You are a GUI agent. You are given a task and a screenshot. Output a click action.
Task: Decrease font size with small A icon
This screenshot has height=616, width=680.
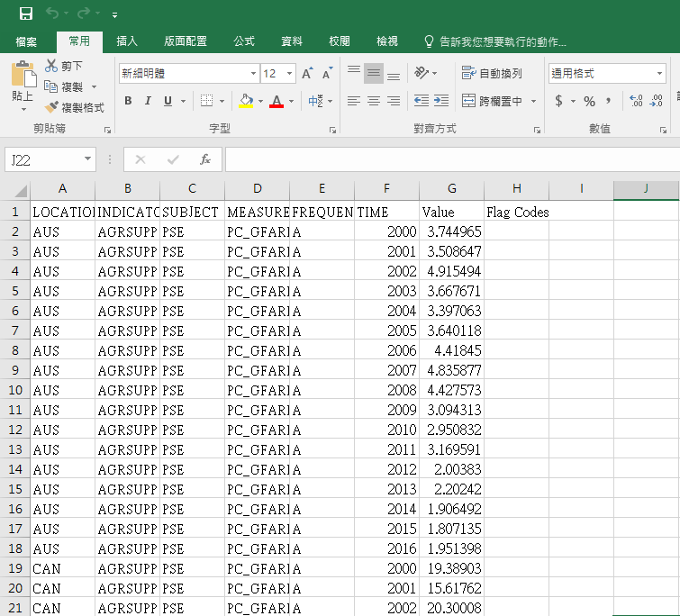[x=328, y=73]
